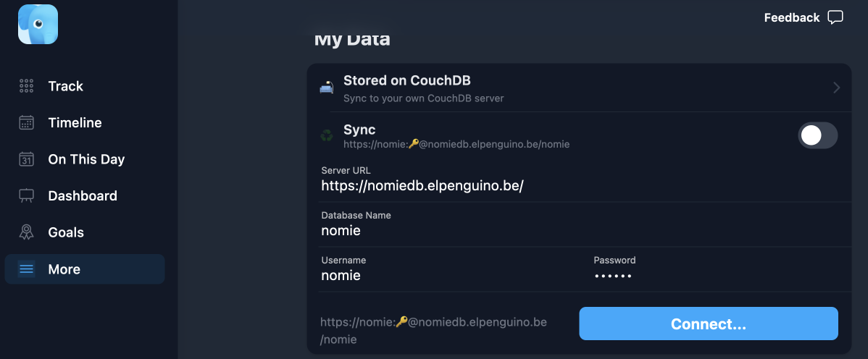The width and height of the screenshot is (868, 359).
Task: Enable the Sync toggle switch
Action: point(817,135)
